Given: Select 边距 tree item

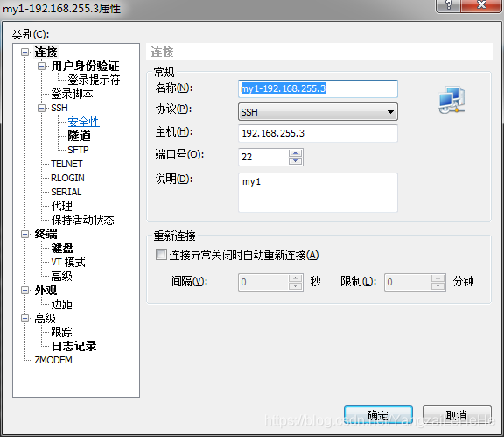Looking at the screenshot, I should tap(62, 304).
